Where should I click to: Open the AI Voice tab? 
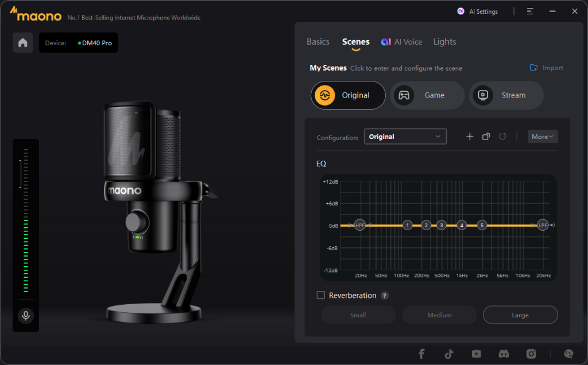pos(401,42)
